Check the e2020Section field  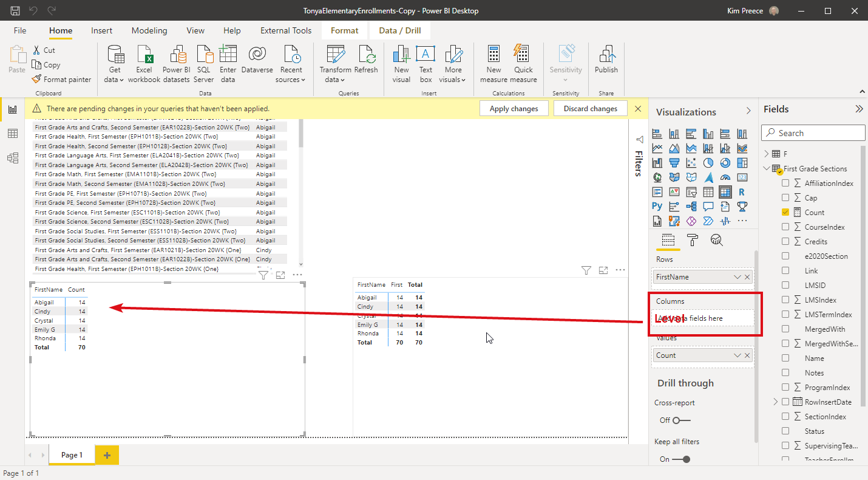(785, 256)
